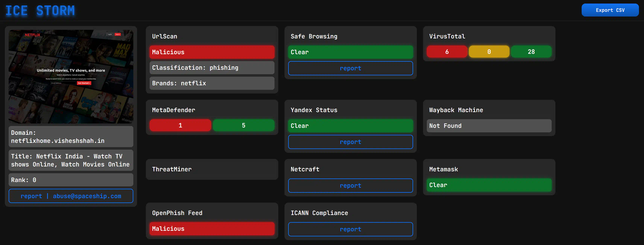The image size is (644, 245).
Task: Click the green MetaDefender count showing 5
Action: (243, 125)
